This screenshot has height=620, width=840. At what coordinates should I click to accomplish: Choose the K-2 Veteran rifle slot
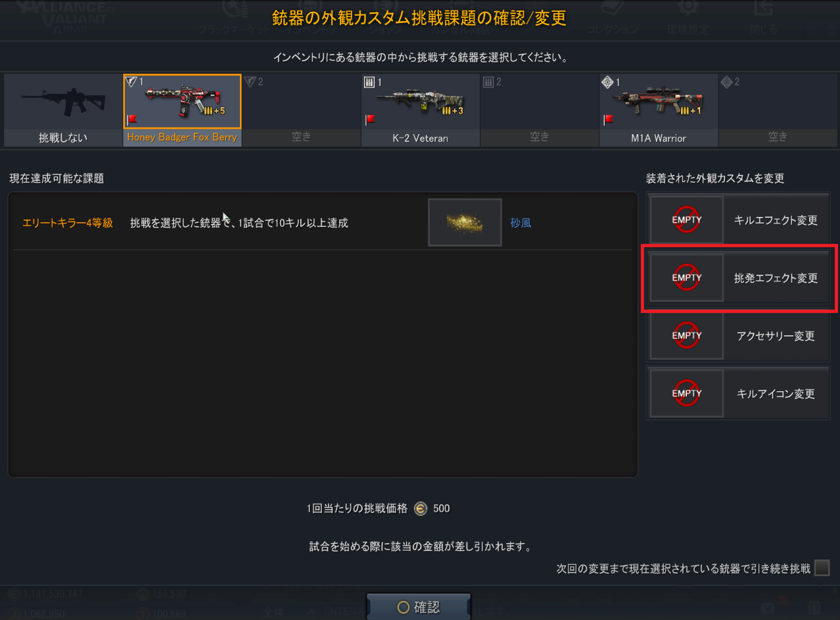point(420,110)
